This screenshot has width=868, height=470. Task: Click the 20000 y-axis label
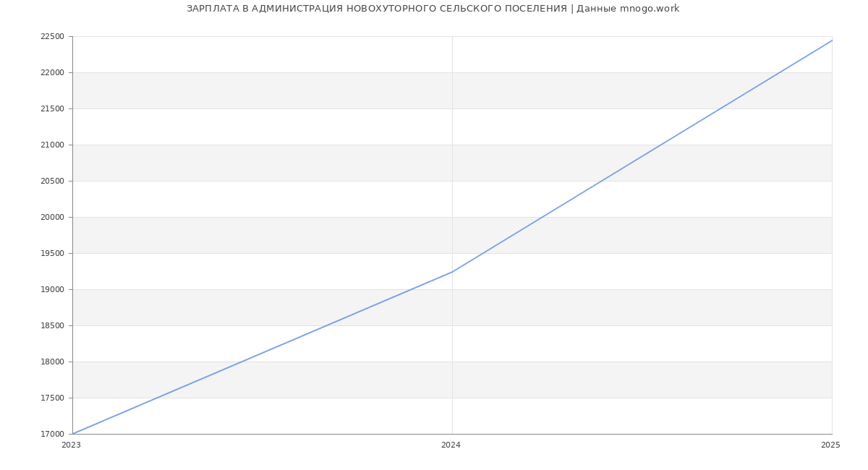[52, 217]
